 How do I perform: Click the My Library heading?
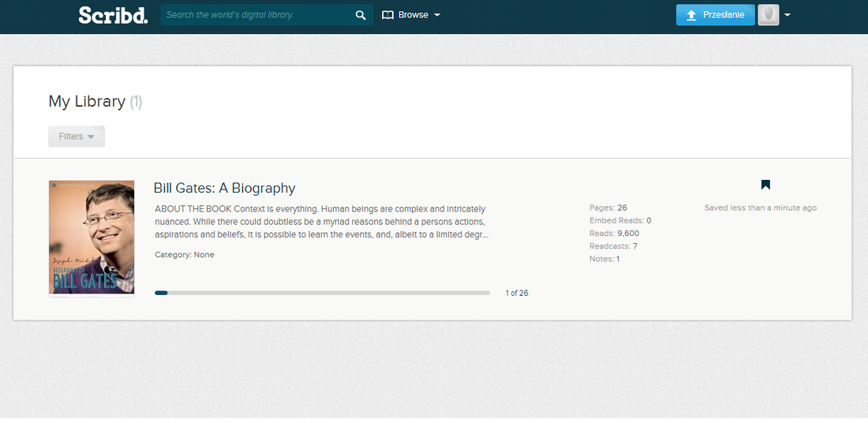click(95, 101)
